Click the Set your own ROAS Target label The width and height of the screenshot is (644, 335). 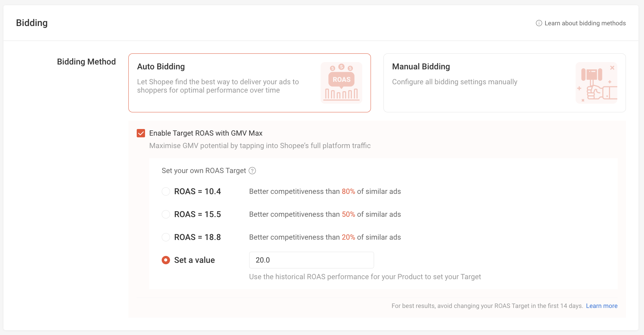click(204, 171)
